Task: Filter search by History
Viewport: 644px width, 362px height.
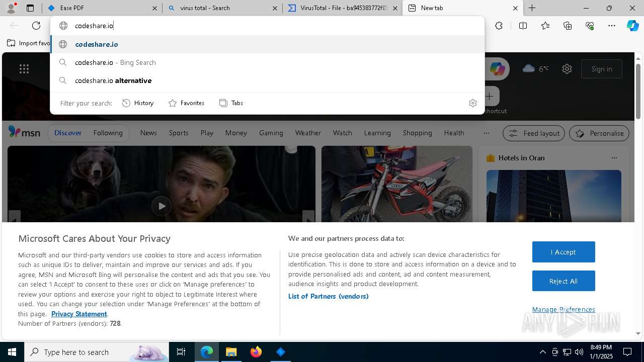Action: coord(138,103)
